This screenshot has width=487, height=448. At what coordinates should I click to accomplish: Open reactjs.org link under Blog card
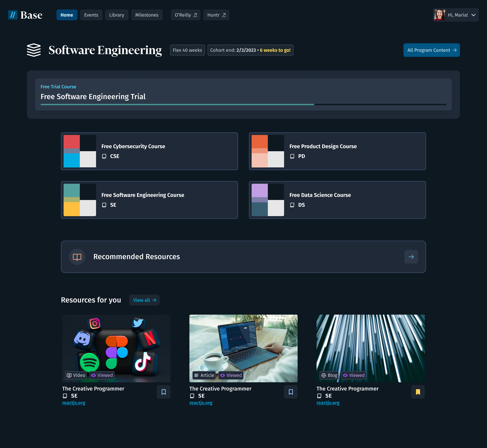click(328, 403)
